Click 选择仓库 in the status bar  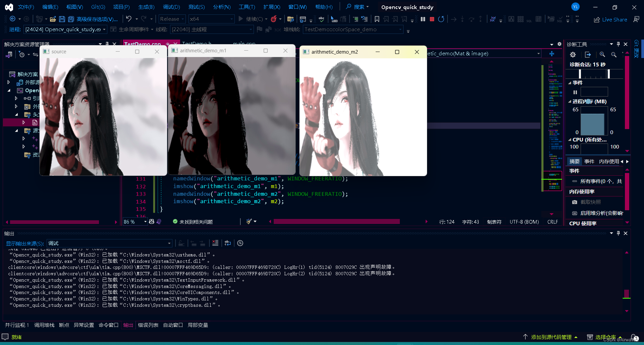(x=605, y=337)
